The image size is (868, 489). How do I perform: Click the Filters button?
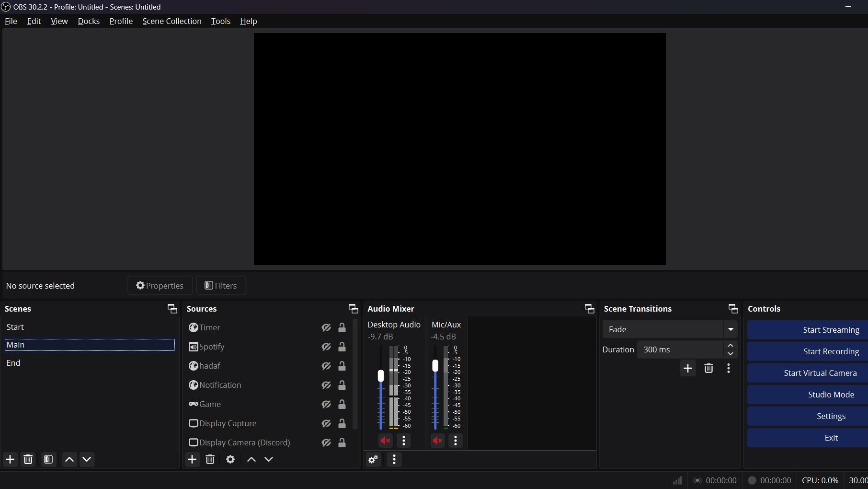click(x=221, y=286)
